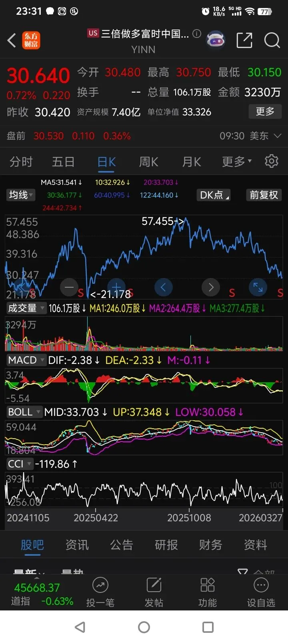
Task: Open the 均线 indicator dropdown
Action: (21, 195)
